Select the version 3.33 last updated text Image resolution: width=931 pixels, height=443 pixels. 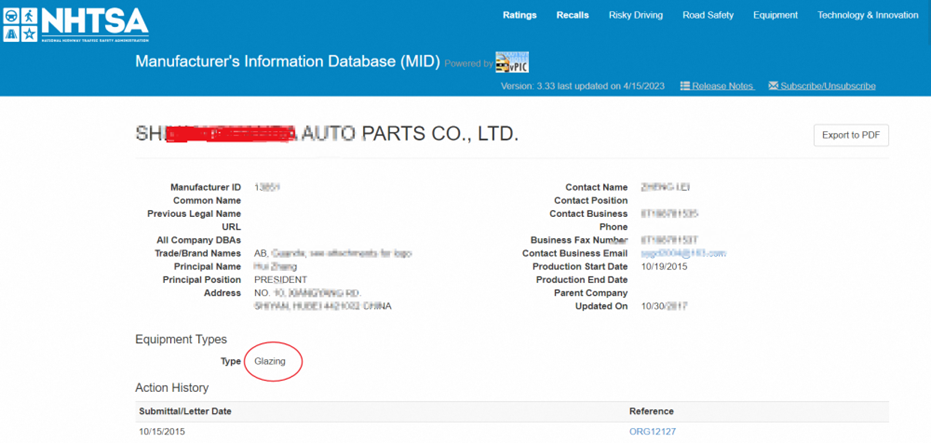(582, 86)
